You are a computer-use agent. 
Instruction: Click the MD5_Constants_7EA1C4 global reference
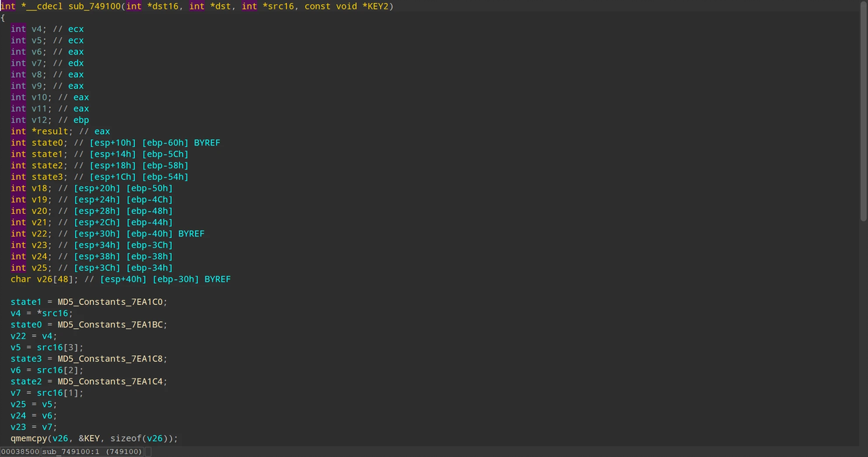(x=112, y=381)
